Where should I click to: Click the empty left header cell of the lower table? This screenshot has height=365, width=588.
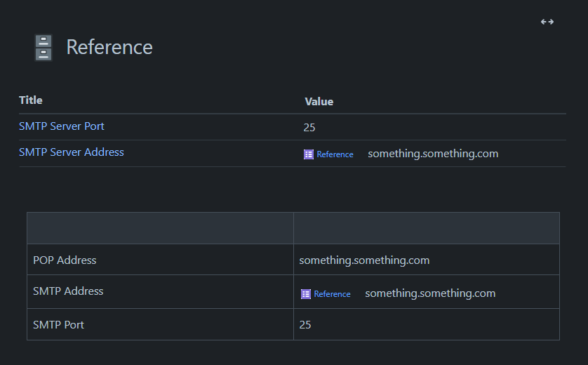(160, 228)
